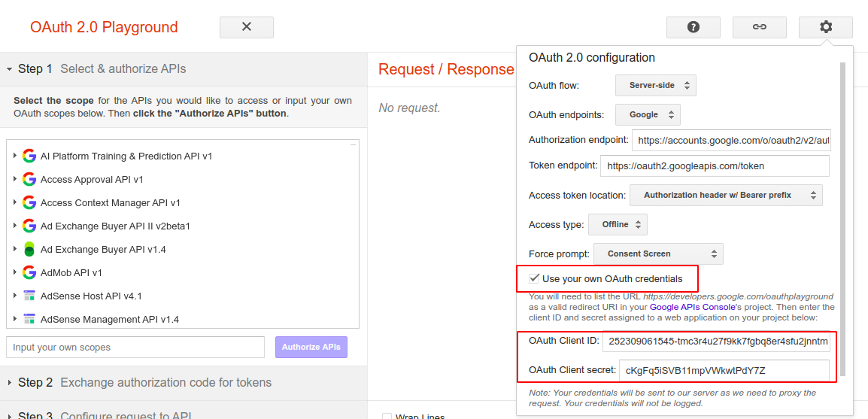868x419 pixels.
Task: Click the Authorize APIs button
Action: click(x=311, y=347)
